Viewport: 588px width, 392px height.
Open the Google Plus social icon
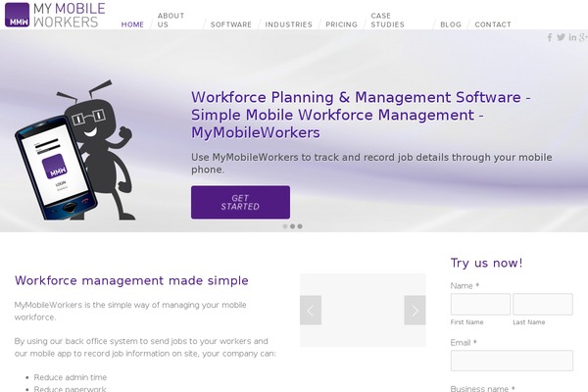tap(583, 37)
